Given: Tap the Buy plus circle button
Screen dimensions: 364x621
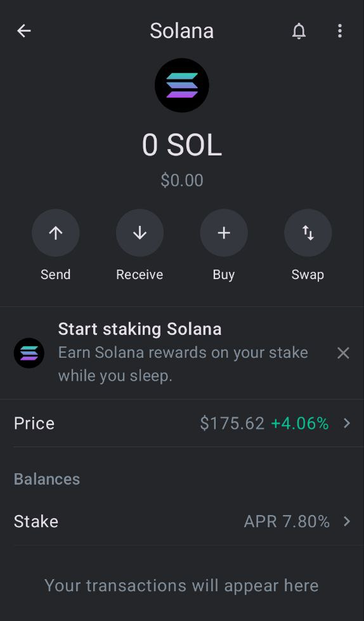Looking at the screenshot, I should tap(224, 233).
